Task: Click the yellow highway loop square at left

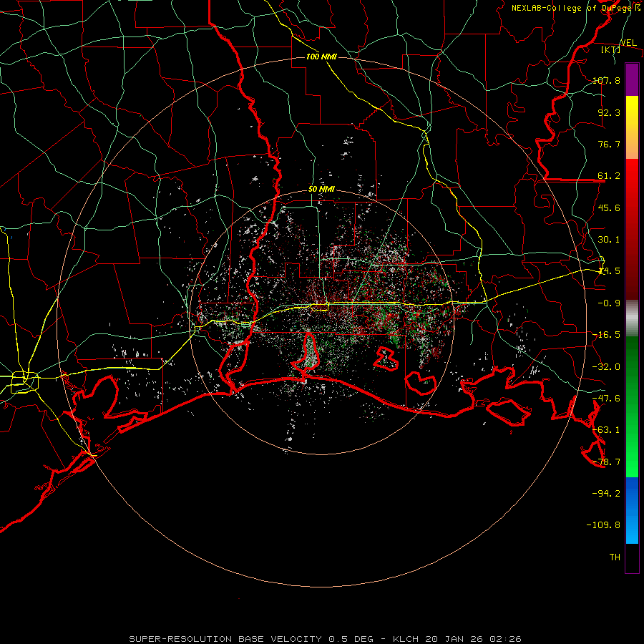Action: coord(24,382)
